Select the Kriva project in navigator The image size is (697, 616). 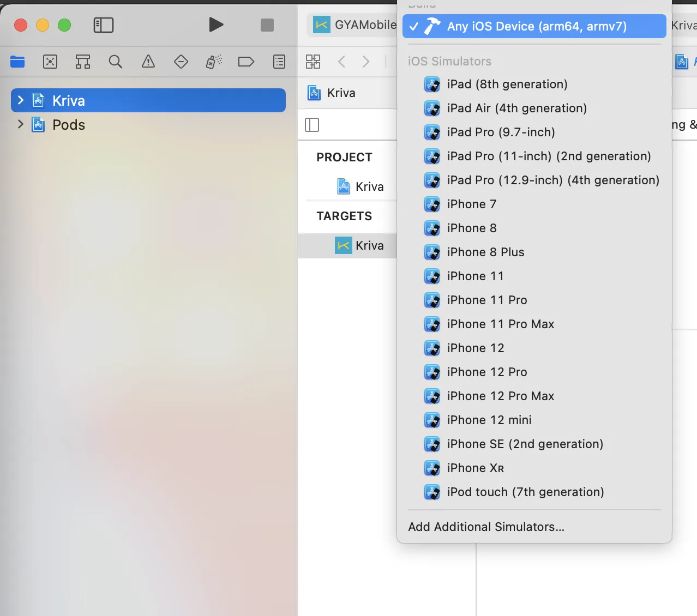point(148,100)
